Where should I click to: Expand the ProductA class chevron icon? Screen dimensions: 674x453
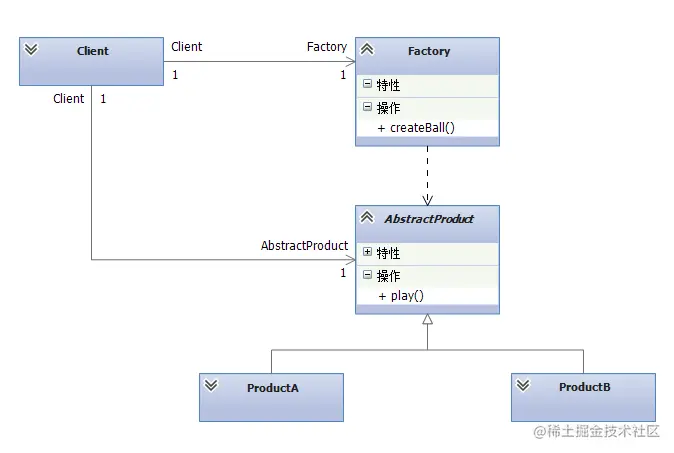[210, 385]
